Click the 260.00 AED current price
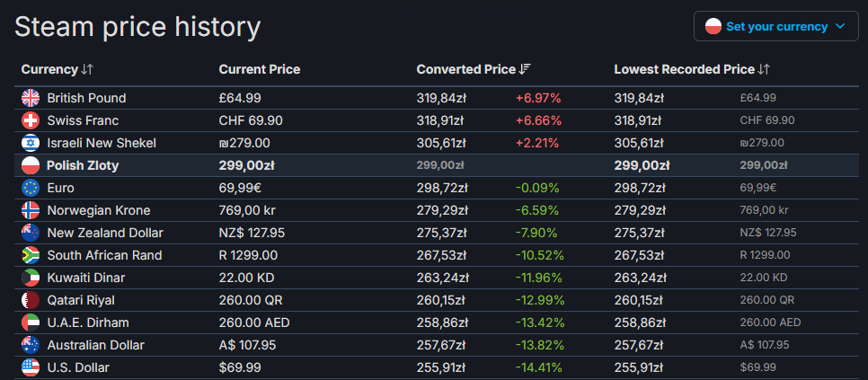Image resolution: width=868 pixels, height=380 pixels. point(254,323)
